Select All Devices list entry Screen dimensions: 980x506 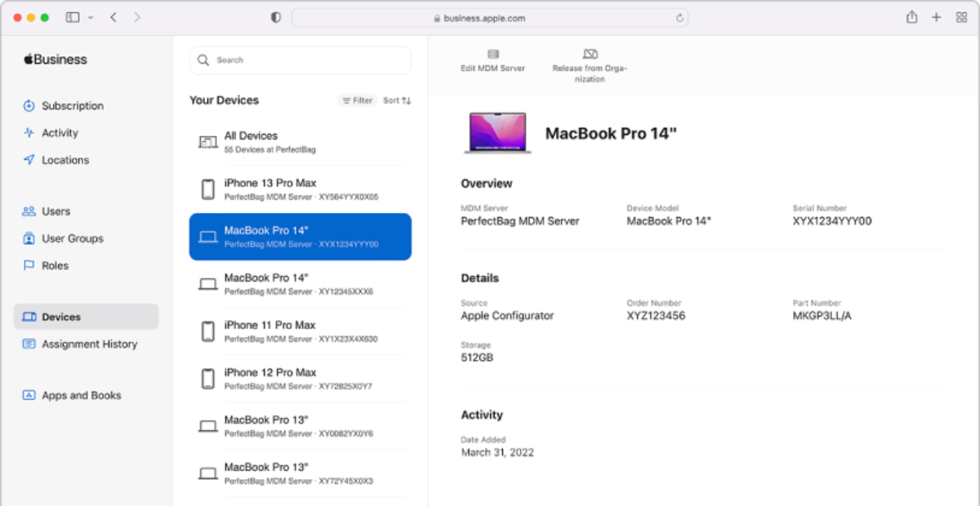click(x=301, y=142)
